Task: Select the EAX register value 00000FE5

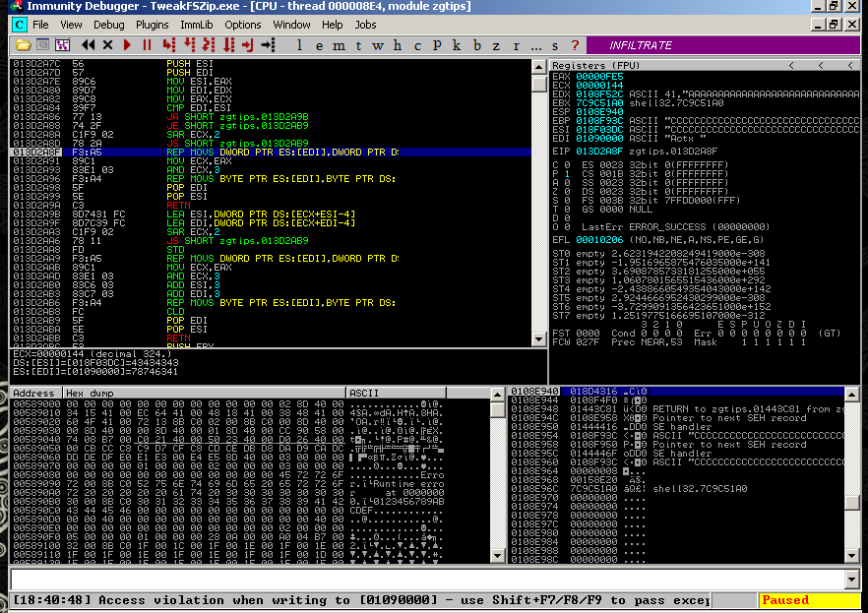Action: click(x=599, y=77)
